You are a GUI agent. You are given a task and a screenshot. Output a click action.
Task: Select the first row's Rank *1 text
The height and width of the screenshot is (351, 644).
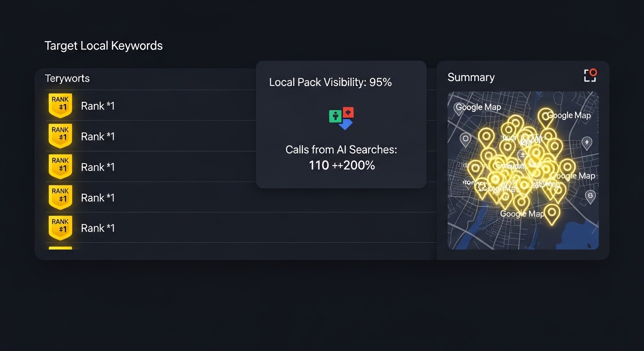click(x=98, y=106)
